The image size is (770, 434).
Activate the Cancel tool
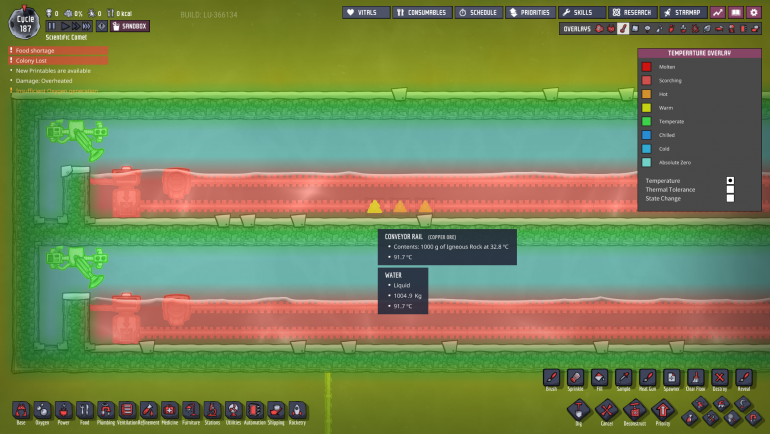coord(607,409)
